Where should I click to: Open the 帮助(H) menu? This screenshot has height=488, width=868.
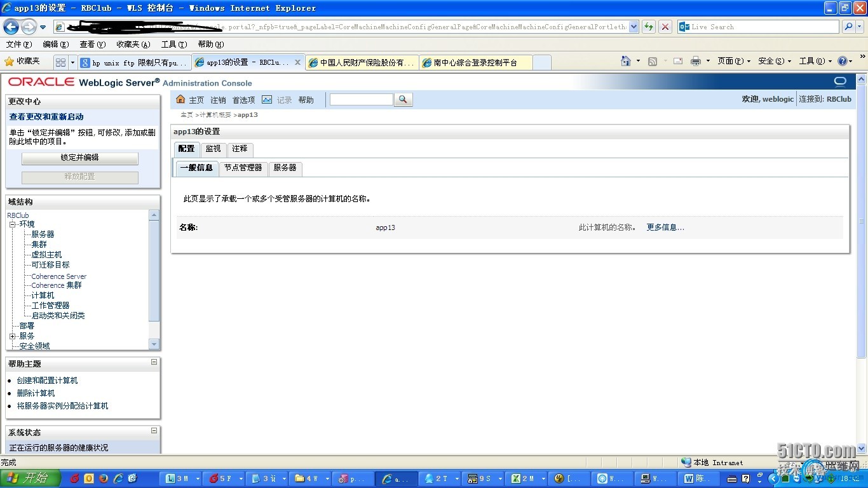click(x=211, y=44)
